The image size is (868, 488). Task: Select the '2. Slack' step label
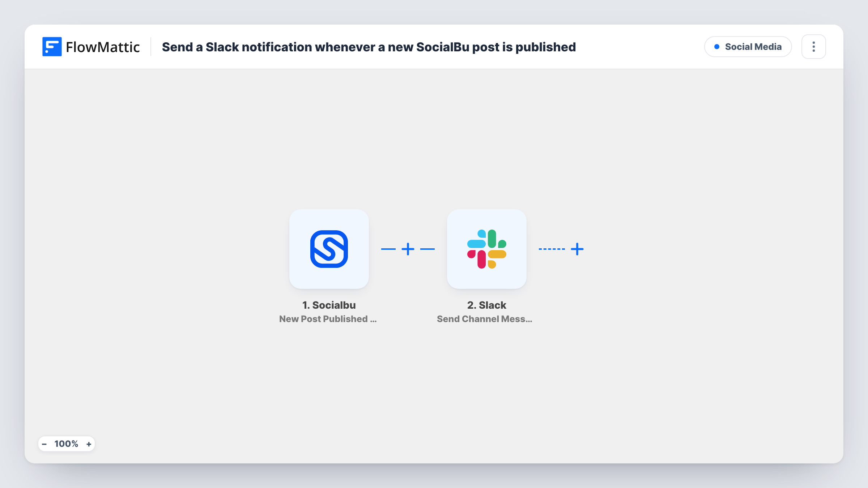click(487, 305)
